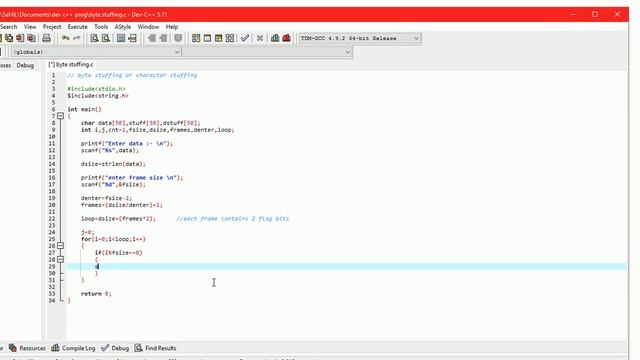Place the cursor on highlighted line 29
Image resolution: width=640 pixels, height=360 pixels.
coord(347,266)
